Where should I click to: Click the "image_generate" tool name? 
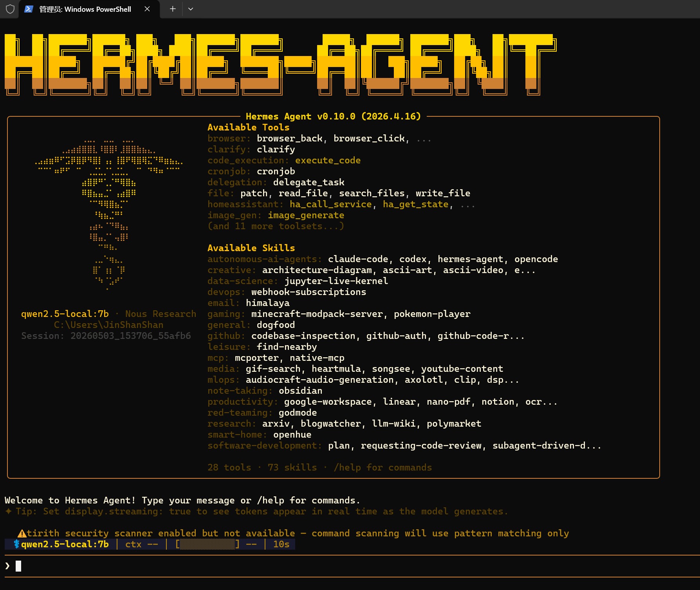pyautogui.click(x=306, y=215)
